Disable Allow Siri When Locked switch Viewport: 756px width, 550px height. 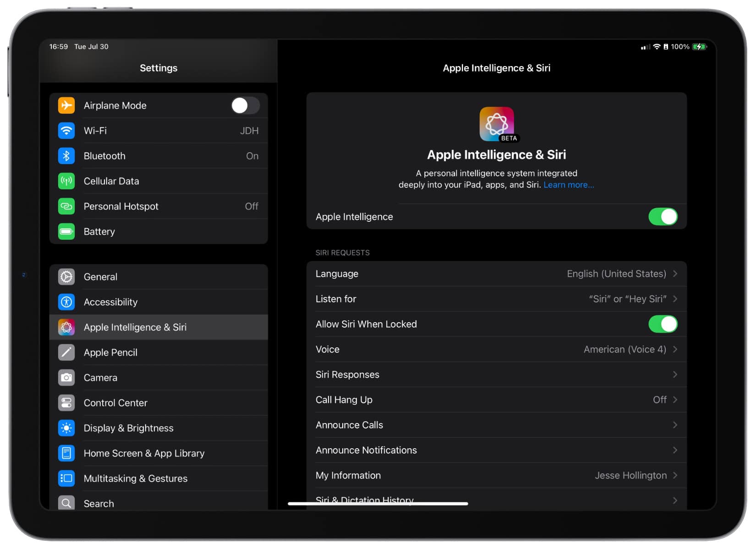[x=663, y=324]
